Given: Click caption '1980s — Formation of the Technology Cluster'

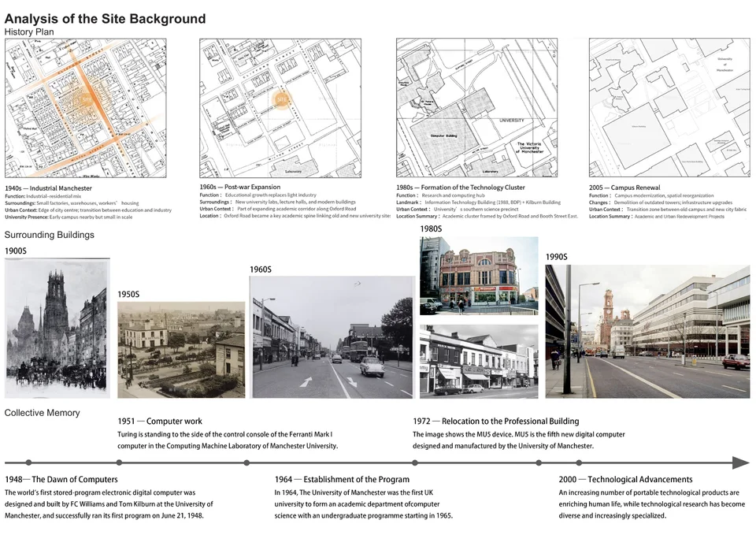Looking at the screenshot, I should coord(461,188).
